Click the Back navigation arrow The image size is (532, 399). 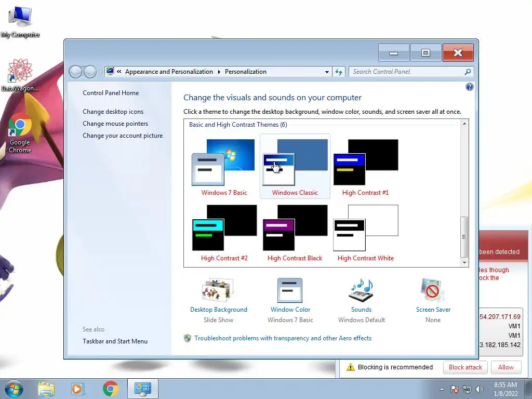(76, 72)
